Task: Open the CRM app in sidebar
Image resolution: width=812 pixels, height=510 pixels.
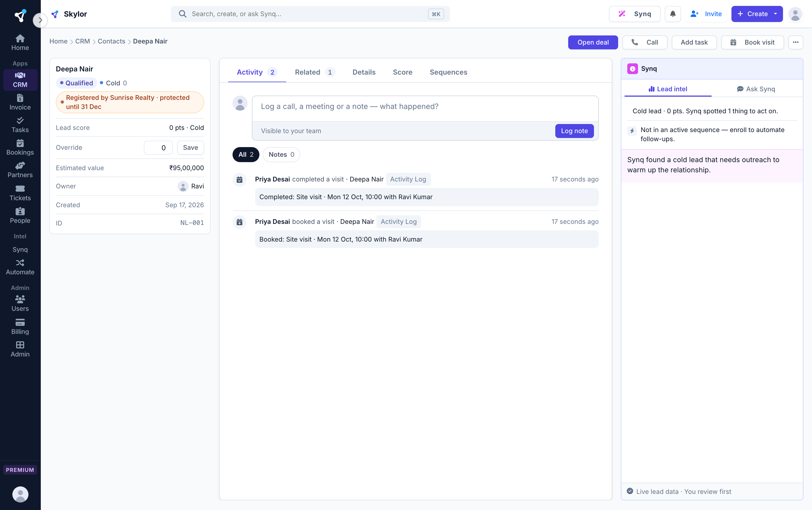Action: point(20,80)
